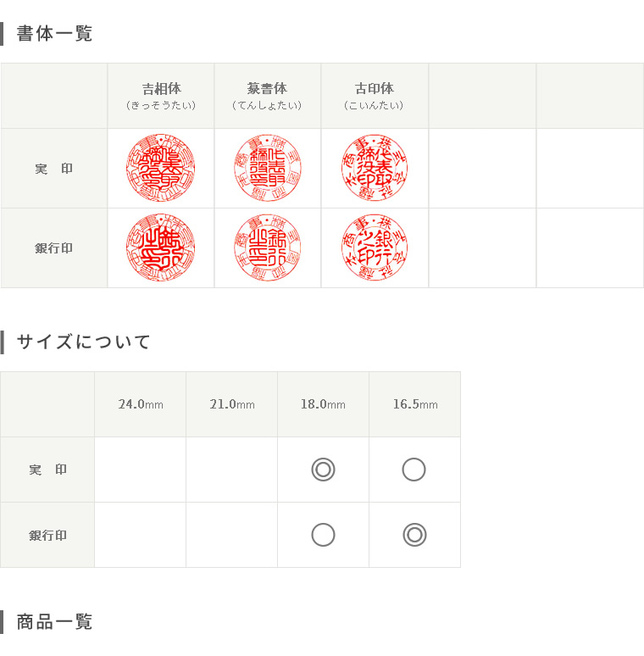This screenshot has height=656, width=644.
Task: Click the single circle for 実印 16.5mm
Action: point(414,470)
